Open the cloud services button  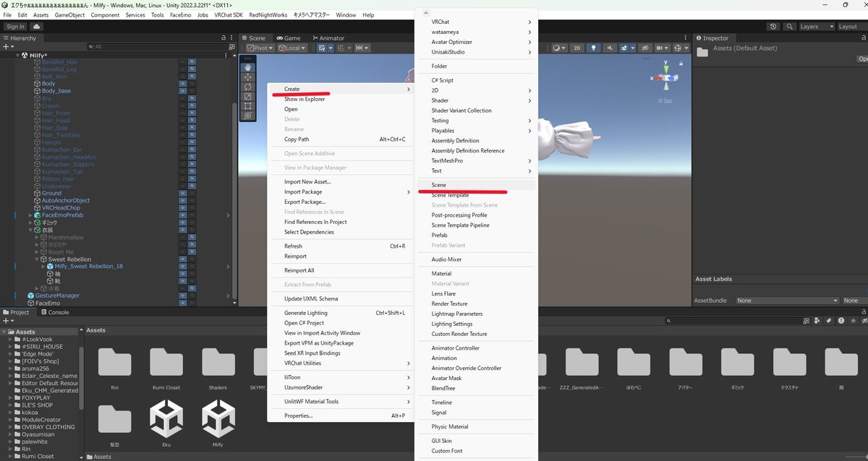(36, 27)
